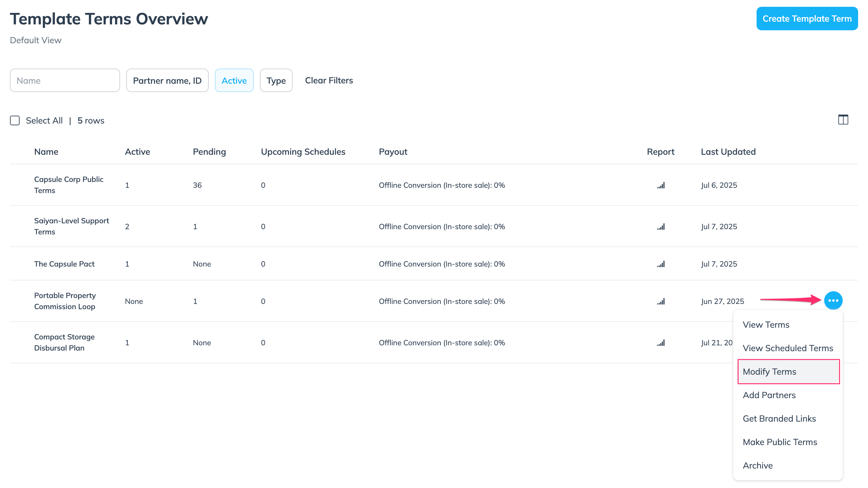Open report for Portable Property Commission Loop

click(x=661, y=301)
